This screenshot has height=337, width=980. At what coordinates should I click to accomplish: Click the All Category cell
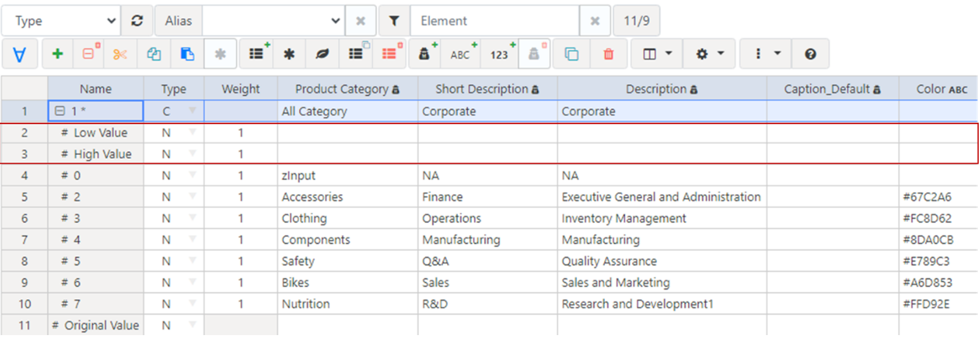click(x=347, y=111)
